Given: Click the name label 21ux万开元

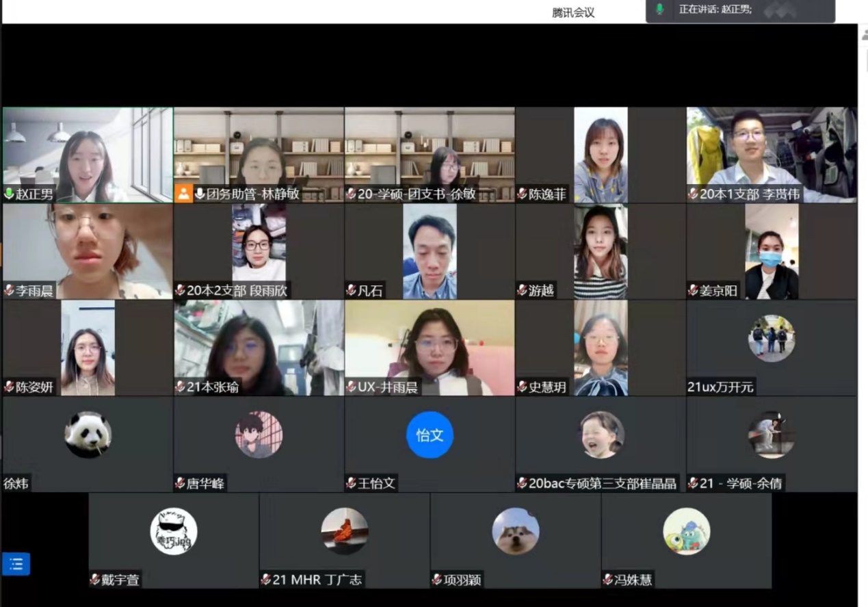Looking at the screenshot, I should (x=720, y=387).
